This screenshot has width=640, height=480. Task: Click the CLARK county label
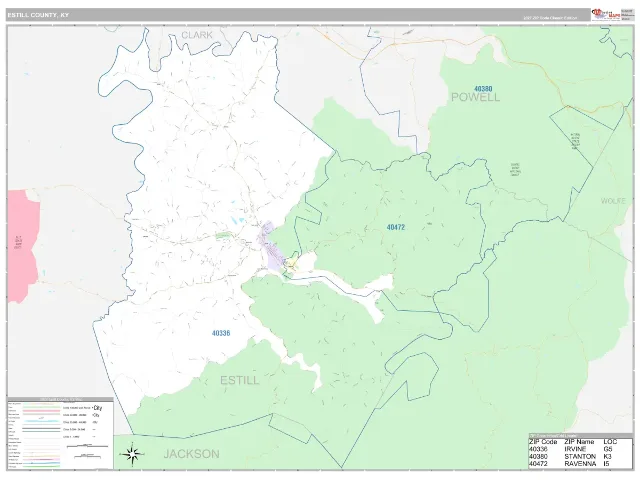point(197,35)
